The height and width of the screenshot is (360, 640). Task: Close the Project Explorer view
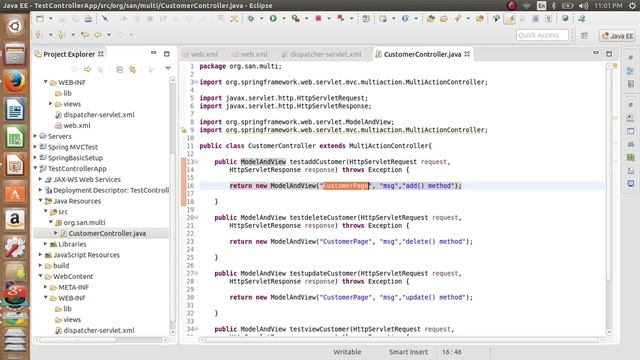click(100, 54)
